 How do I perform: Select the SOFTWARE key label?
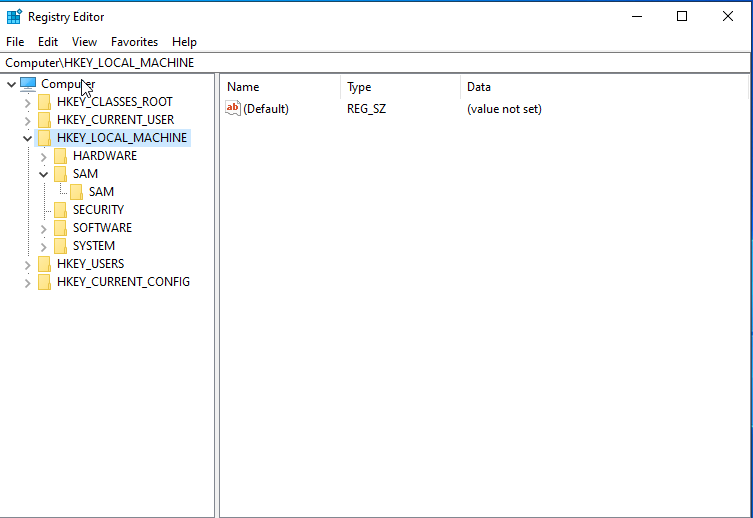click(102, 228)
